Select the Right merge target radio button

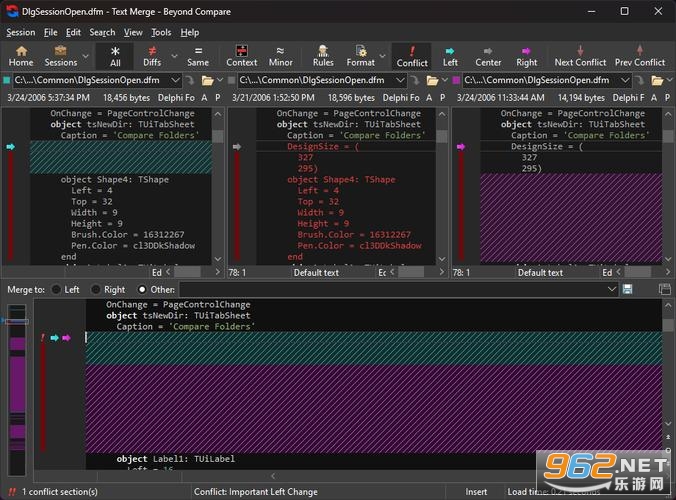click(96, 290)
